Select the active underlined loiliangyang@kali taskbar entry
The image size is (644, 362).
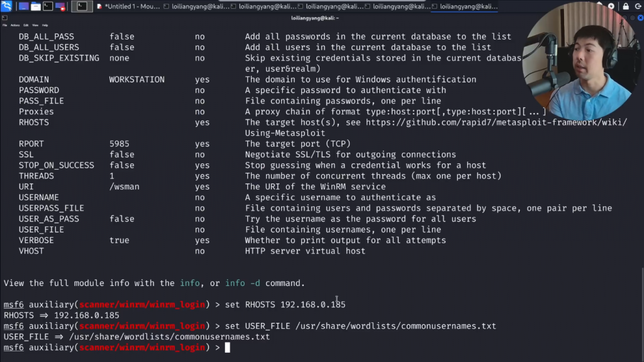click(465, 6)
